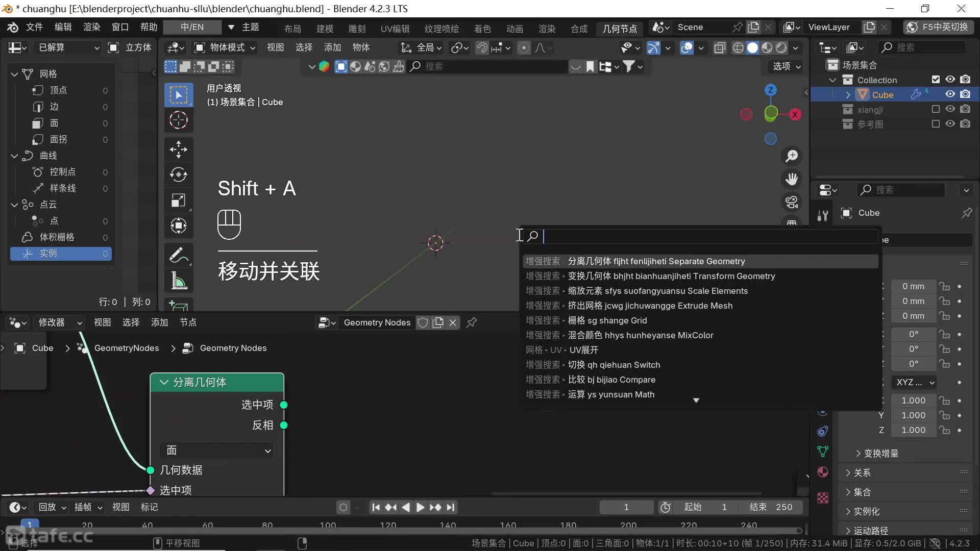This screenshot has height=551, width=980.
Task: Pin the Geometry Nodes node tree
Action: (x=472, y=322)
